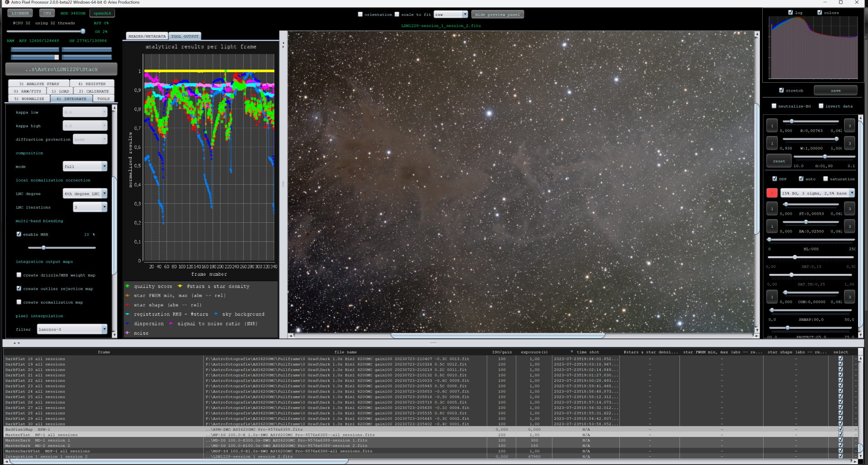The height and width of the screenshot is (465, 868).
Task: Click the yellow #stars & star density legend marker
Action: point(180,286)
